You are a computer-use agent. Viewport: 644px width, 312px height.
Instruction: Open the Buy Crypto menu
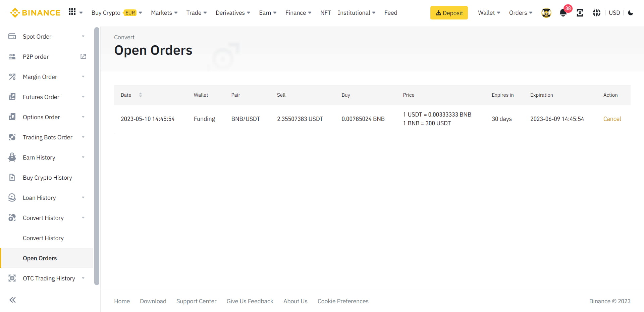[117, 13]
